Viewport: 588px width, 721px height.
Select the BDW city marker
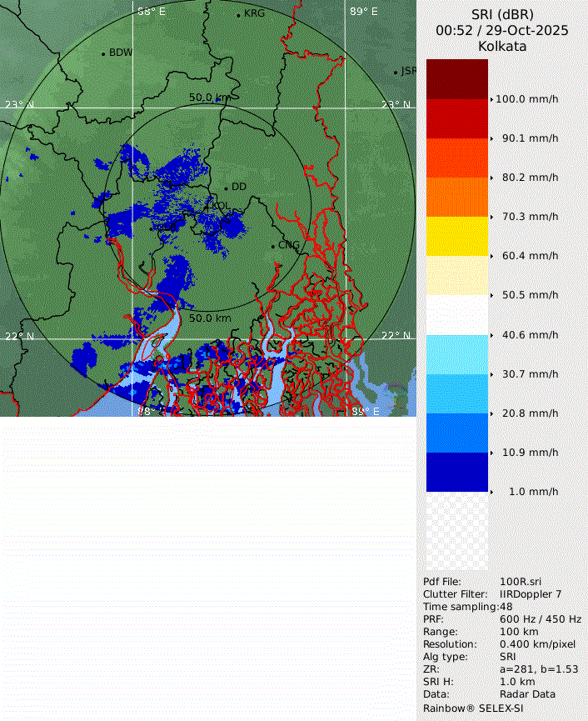[x=103, y=54]
